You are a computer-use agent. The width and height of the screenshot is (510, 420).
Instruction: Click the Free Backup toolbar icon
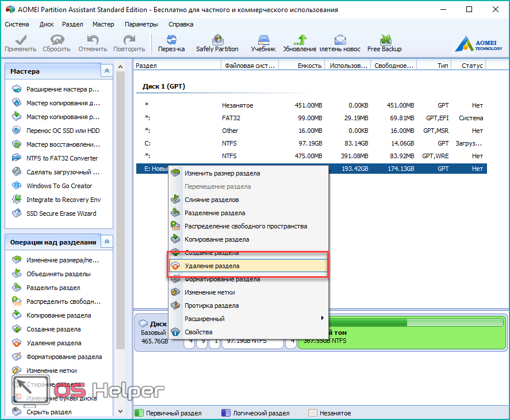(x=384, y=40)
